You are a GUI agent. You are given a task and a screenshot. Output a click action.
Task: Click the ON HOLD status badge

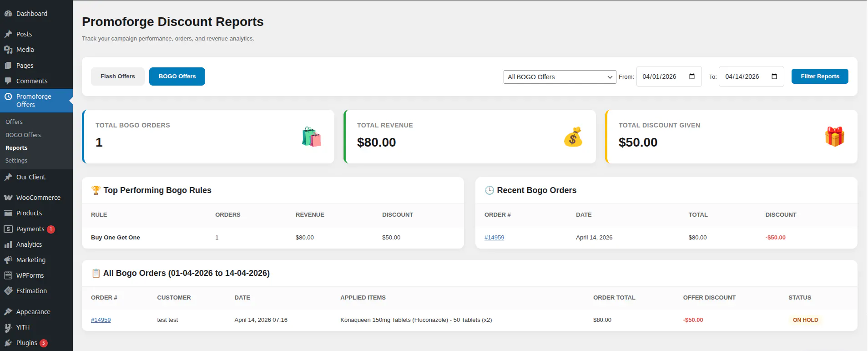coord(805,320)
